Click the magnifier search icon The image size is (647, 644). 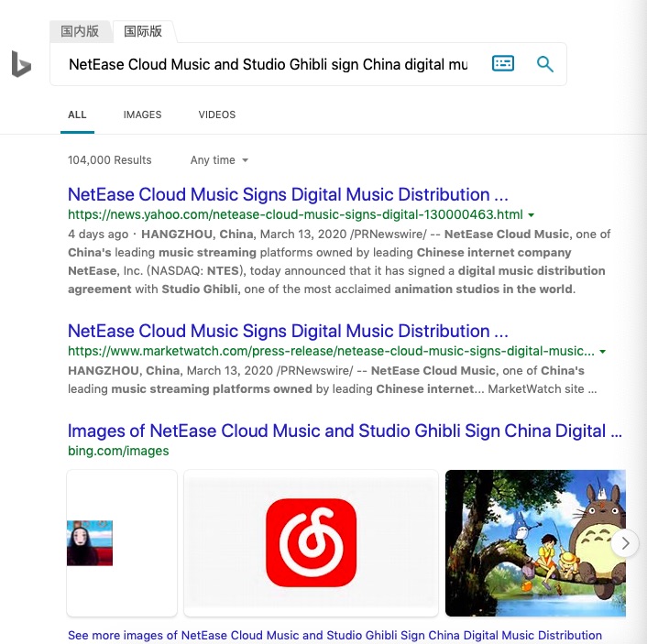544,64
